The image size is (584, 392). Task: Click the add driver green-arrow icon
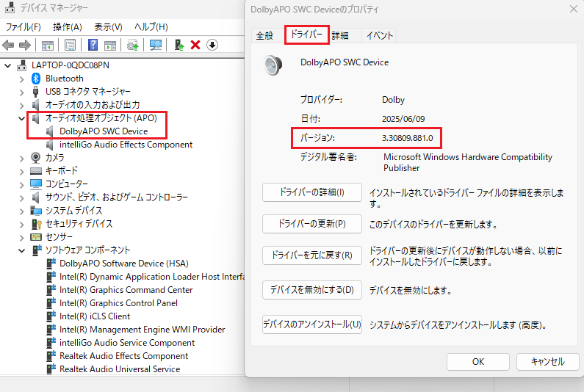179,46
